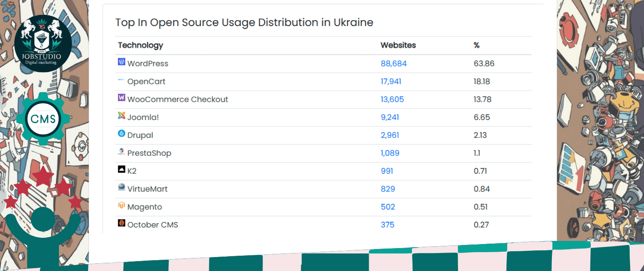Click the Magento logo icon
Screen dimensions: 644x271
pos(121,205)
